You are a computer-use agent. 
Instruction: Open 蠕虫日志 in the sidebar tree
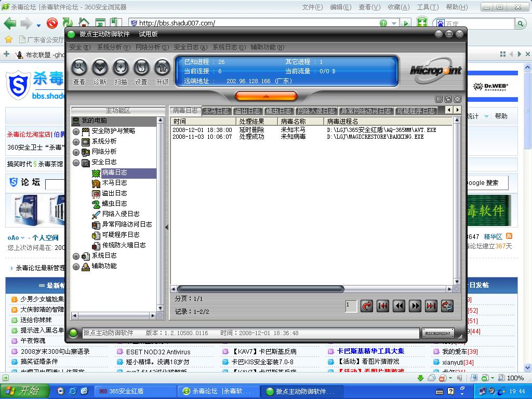[x=114, y=204]
